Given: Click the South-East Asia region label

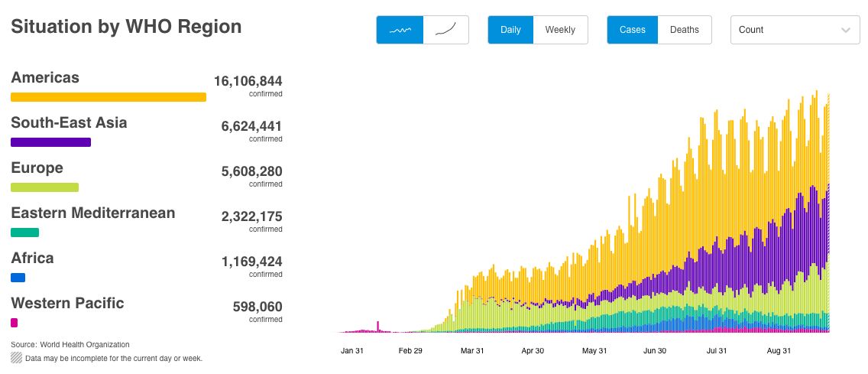Looking at the screenshot, I should click(70, 122).
